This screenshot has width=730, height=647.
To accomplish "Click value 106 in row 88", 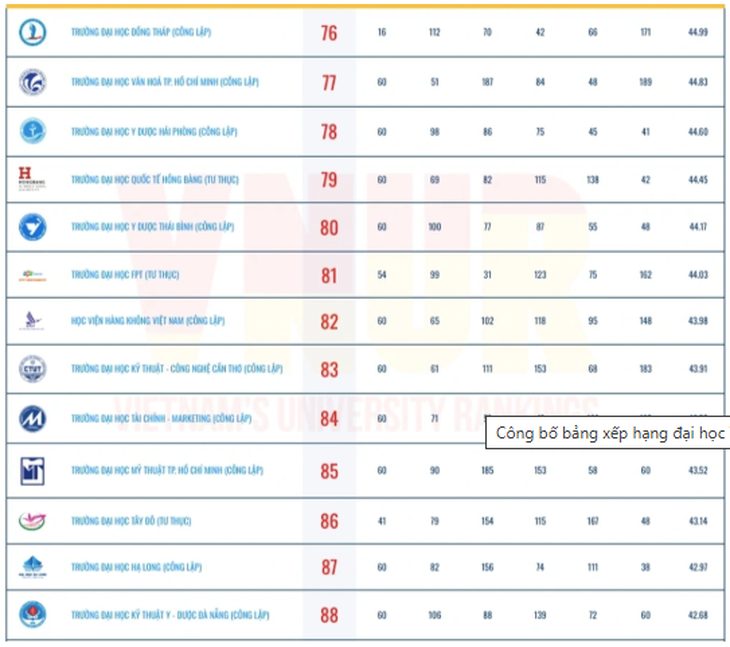I will 434,615.
